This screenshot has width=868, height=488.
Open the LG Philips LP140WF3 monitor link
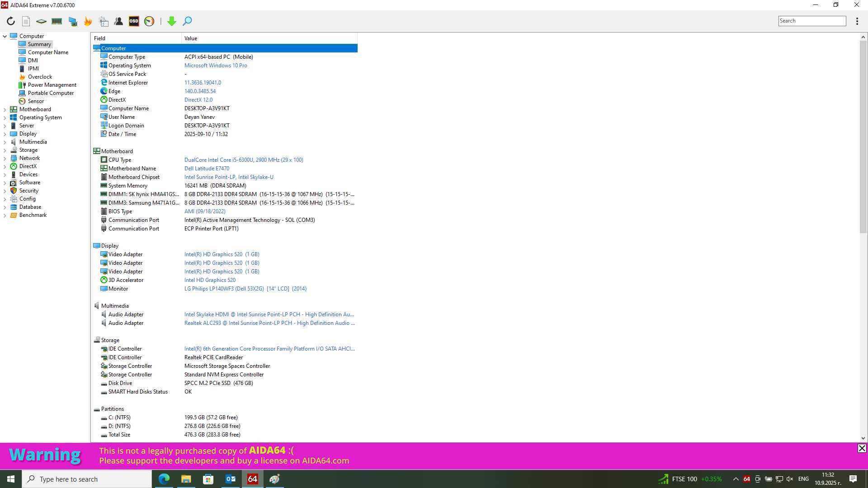point(245,289)
